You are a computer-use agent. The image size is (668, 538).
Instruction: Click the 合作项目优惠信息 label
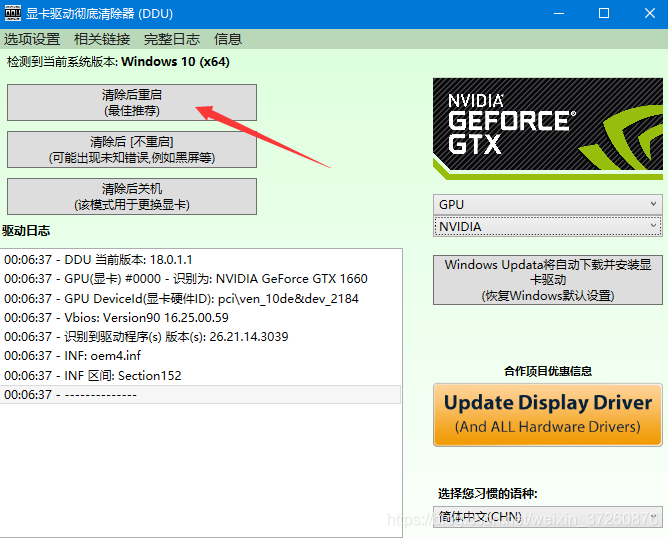pyautogui.click(x=548, y=371)
